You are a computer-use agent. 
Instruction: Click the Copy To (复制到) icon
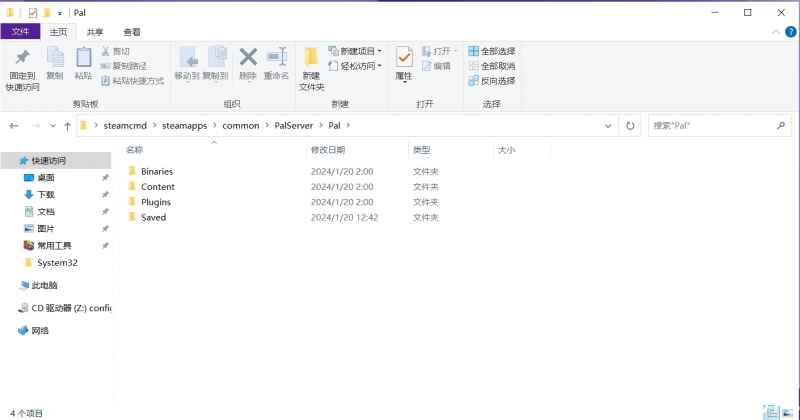click(x=216, y=57)
